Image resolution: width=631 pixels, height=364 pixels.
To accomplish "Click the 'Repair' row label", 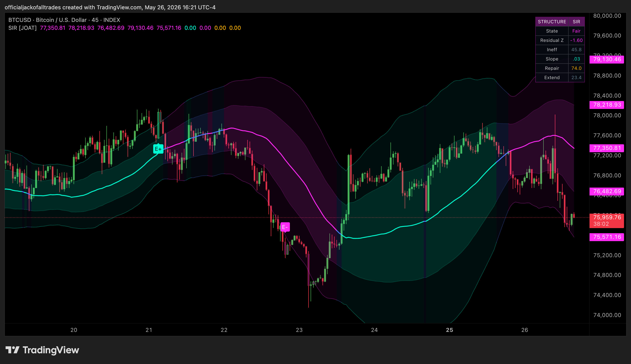I will 552,68.
